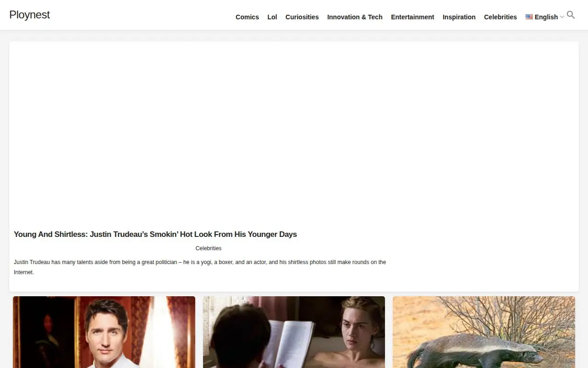Open the woman reading in bath thumbnail
The width and height of the screenshot is (588, 368).
click(294, 332)
